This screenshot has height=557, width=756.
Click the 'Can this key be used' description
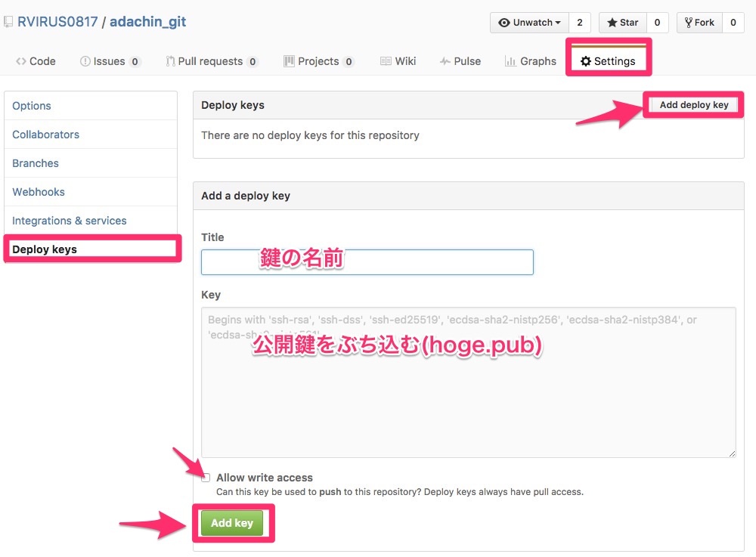400,492
